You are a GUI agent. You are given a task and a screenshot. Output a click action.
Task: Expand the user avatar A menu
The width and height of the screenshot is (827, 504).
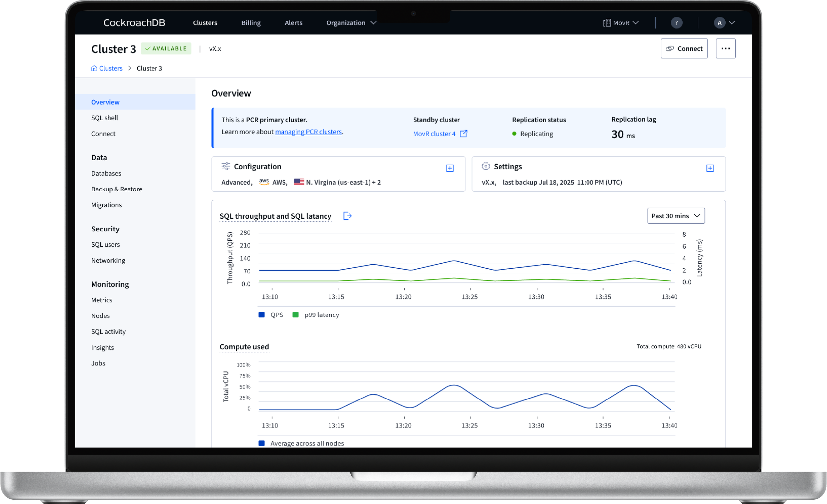(724, 23)
